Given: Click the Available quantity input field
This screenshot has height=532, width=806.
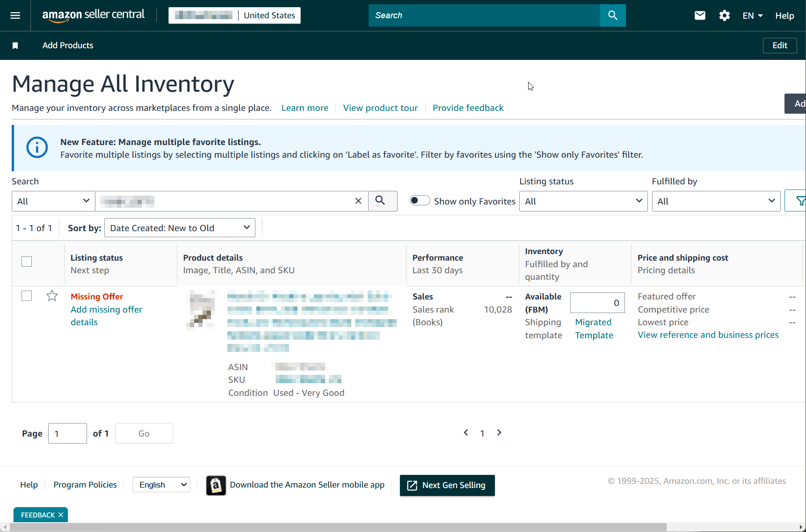Looking at the screenshot, I should [x=597, y=303].
